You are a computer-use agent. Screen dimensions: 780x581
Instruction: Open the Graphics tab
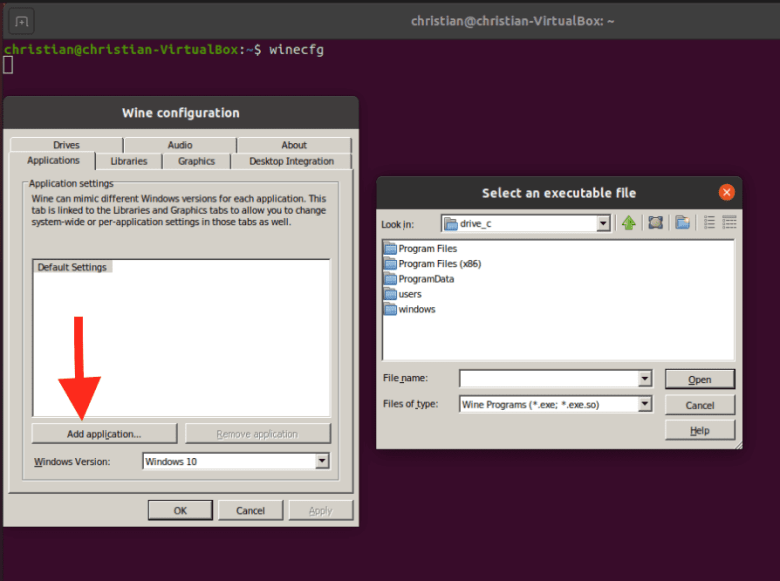[x=196, y=161]
